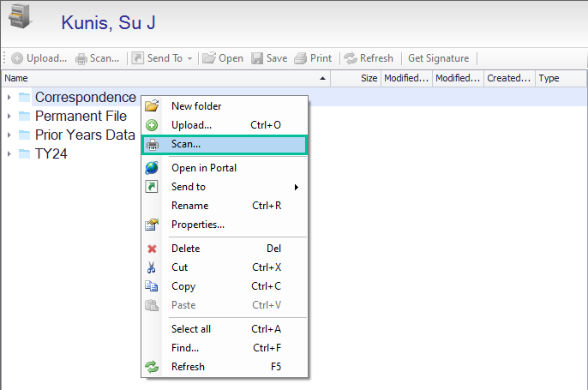588x390 pixels.
Task: Click the file cabinet icon beside client name
Action: 21,21
